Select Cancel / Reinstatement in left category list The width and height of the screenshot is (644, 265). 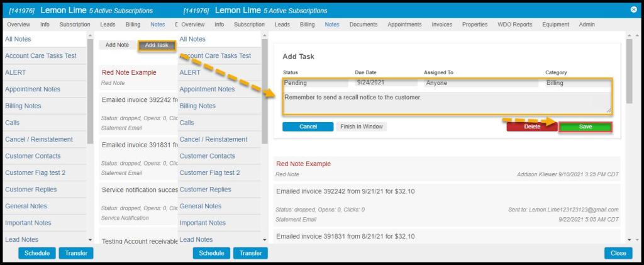coord(39,139)
